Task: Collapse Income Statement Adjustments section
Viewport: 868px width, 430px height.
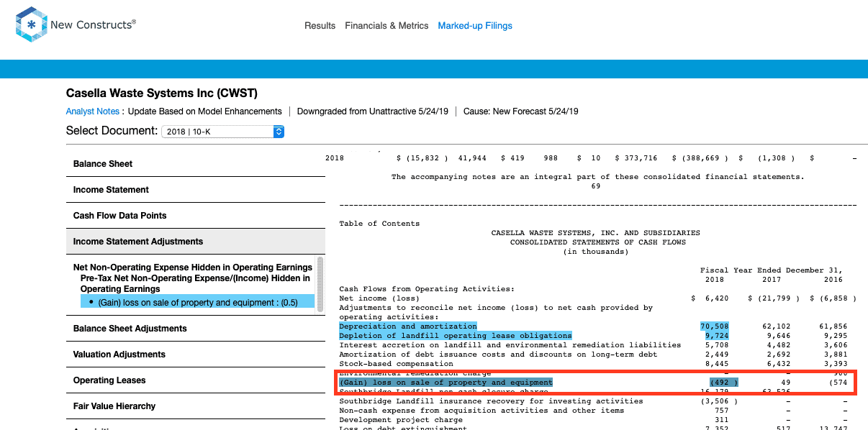Action: pyautogui.click(x=195, y=242)
